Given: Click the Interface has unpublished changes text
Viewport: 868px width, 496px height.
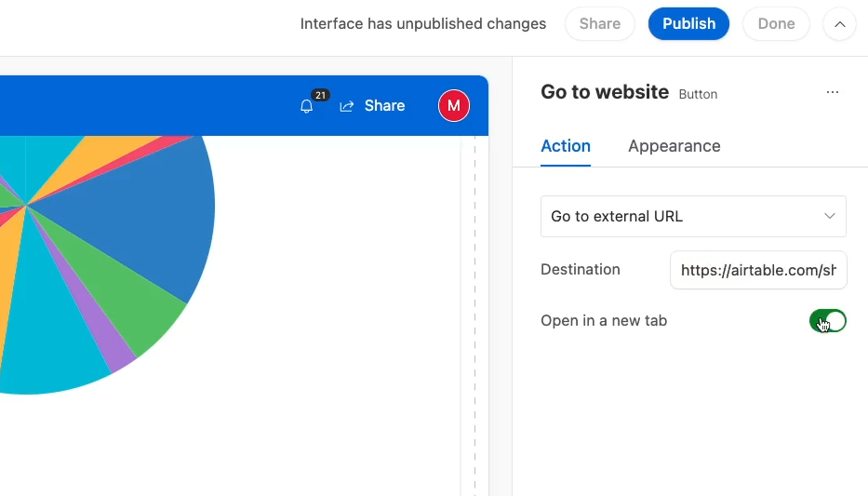Looking at the screenshot, I should (423, 24).
